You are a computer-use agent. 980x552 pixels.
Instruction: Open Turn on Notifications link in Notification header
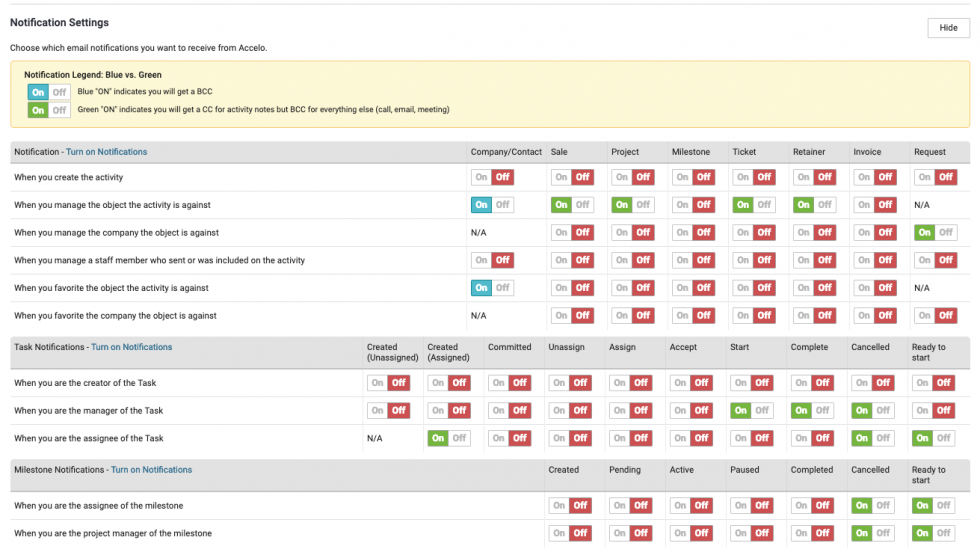[106, 152]
